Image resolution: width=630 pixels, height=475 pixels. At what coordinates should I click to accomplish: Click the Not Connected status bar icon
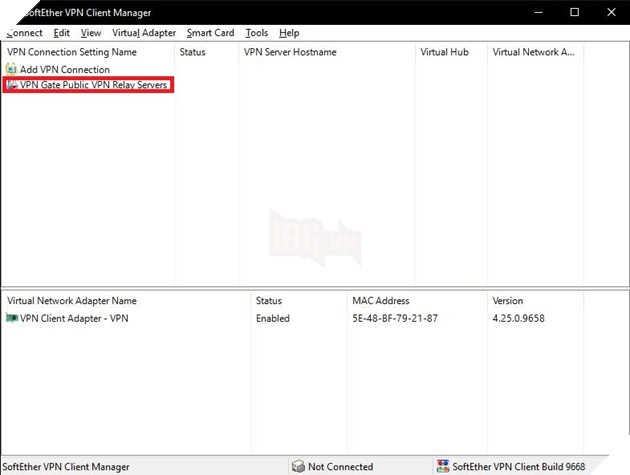coord(298,466)
